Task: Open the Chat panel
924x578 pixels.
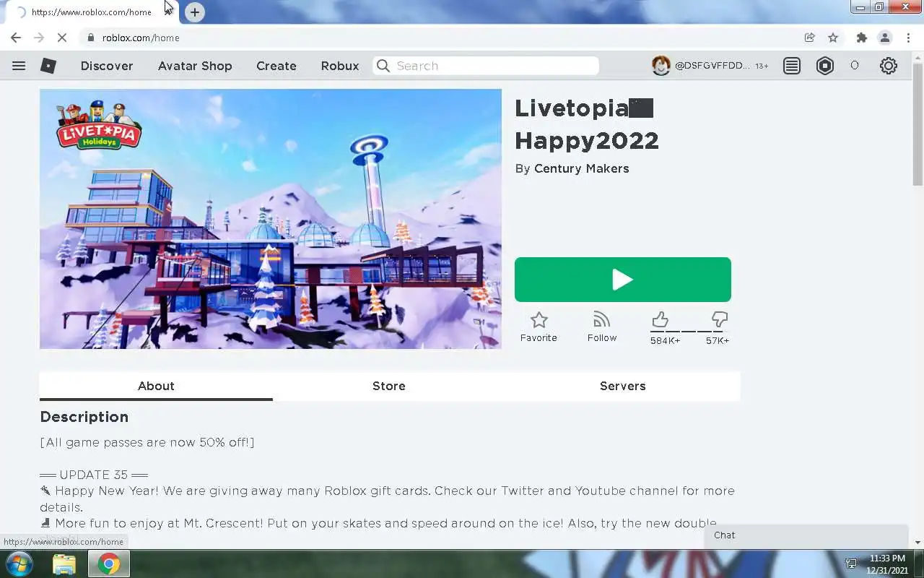Action: pyautogui.click(x=806, y=535)
